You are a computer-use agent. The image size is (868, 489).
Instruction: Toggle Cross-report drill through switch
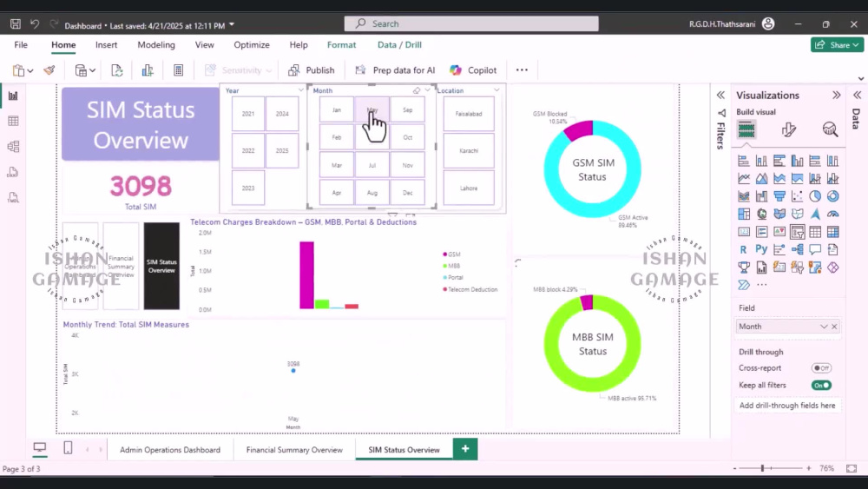pos(821,368)
